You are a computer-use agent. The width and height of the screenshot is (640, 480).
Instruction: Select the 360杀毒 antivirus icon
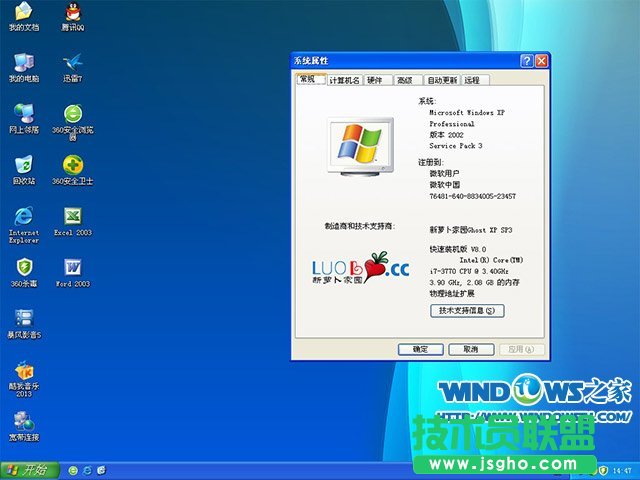[22, 268]
